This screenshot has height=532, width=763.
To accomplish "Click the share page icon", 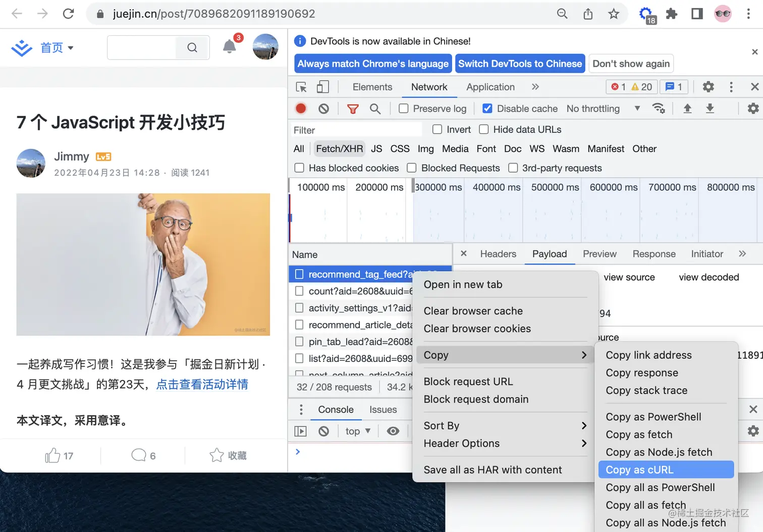I will pyautogui.click(x=588, y=14).
